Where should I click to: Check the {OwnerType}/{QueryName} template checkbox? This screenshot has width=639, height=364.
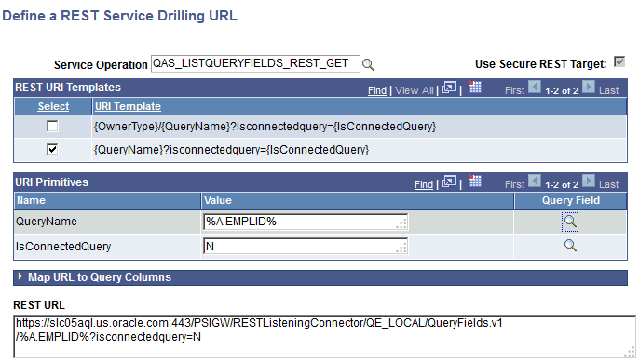click(52, 127)
